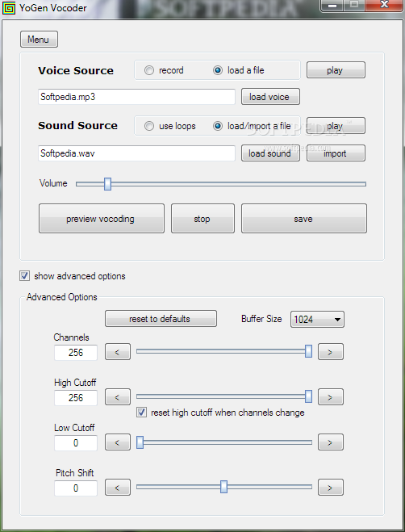Click the Low Cutoff slider handle
Viewport: 405px width, 532px height.
140,442
